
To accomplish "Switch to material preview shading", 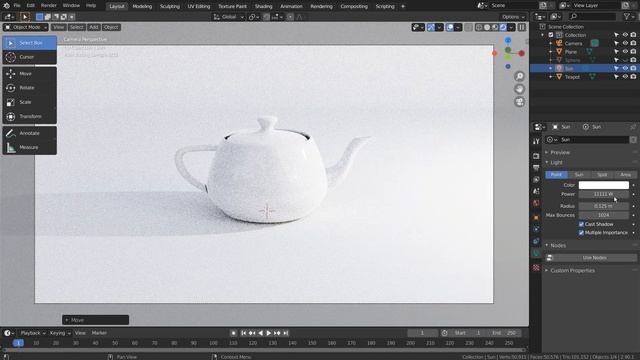I will point(495,27).
